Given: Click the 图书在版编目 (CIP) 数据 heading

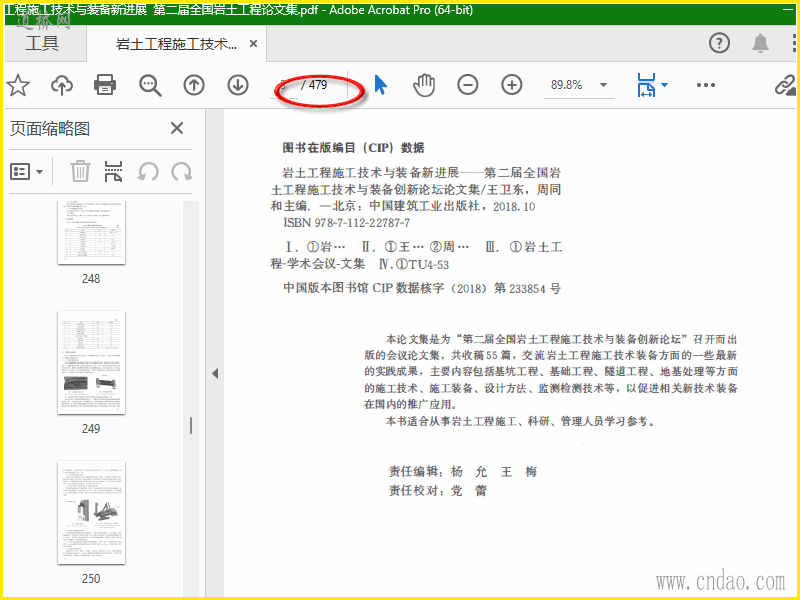Looking at the screenshot, I should point(354,148).
